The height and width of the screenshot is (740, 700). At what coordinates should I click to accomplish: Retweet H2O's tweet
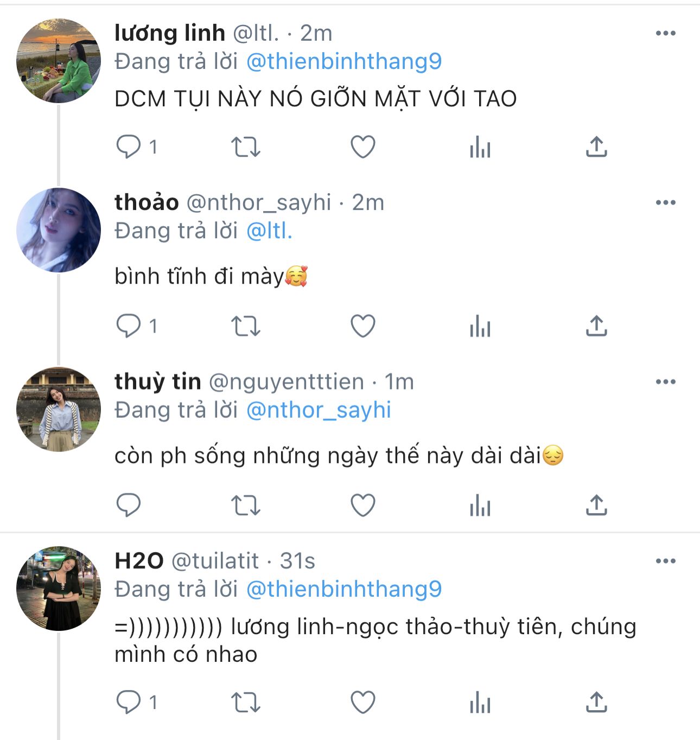[246, 703]
